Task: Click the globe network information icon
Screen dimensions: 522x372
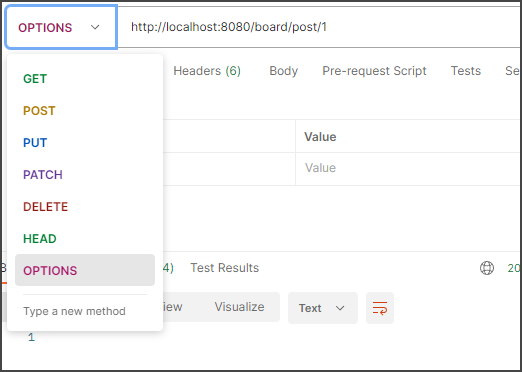Action: [487, 268]
